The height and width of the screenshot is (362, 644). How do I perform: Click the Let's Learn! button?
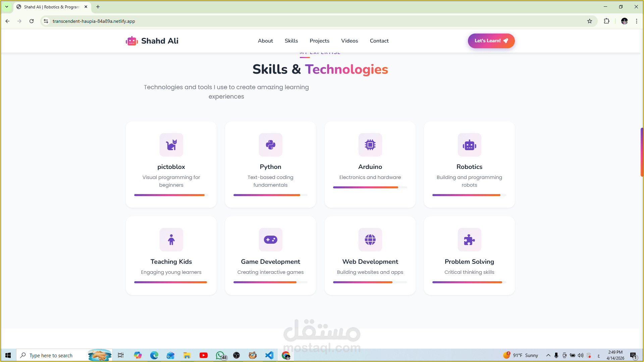coord(491,41)
